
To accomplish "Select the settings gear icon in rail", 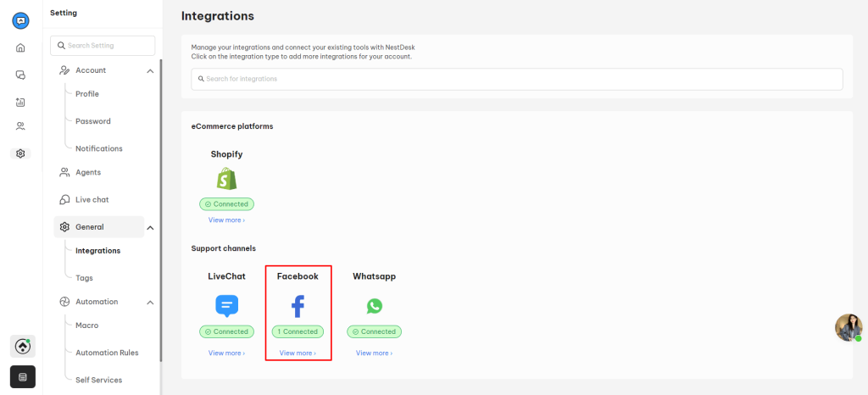I will 20,153.
